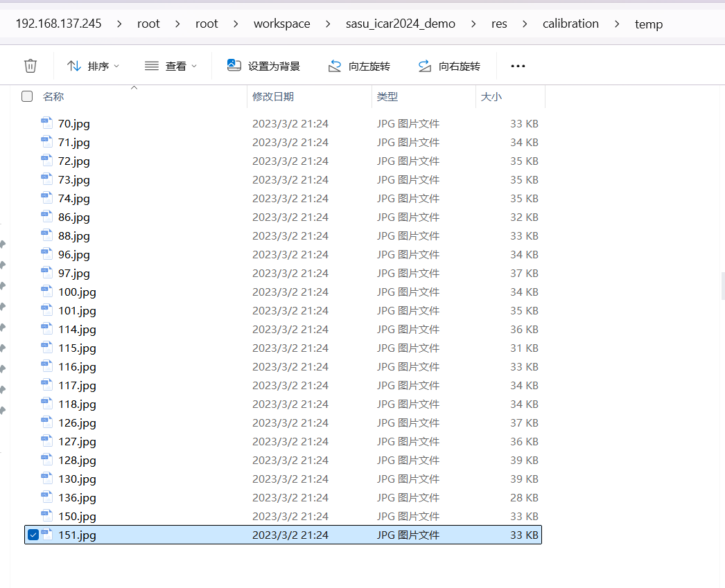
Task: Go to workspace breadcrumb folder
Action: point(281,24)
